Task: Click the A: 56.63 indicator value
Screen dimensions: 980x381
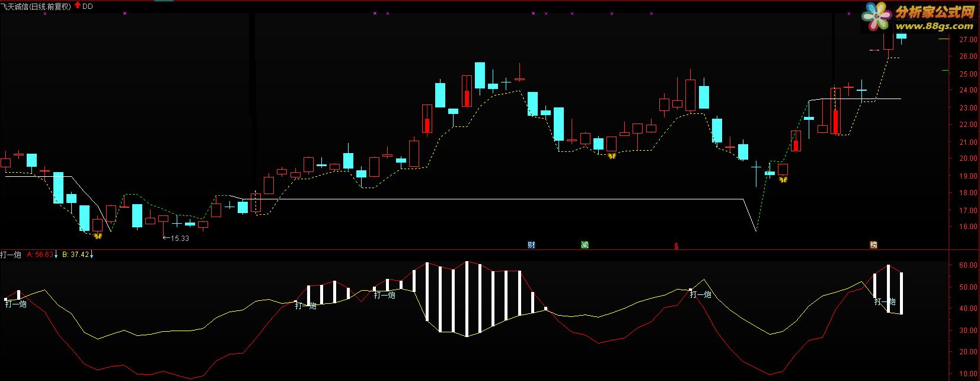Action: [40, 255]
